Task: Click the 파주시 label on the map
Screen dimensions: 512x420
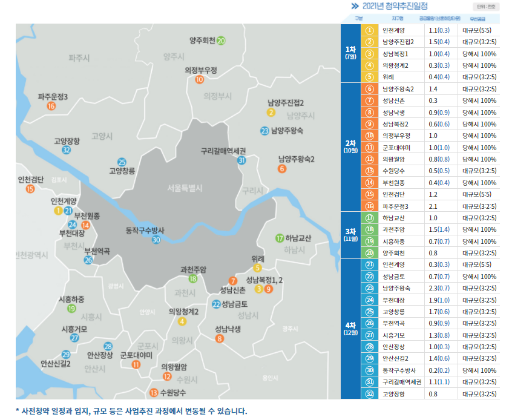Action: point(79,58)
